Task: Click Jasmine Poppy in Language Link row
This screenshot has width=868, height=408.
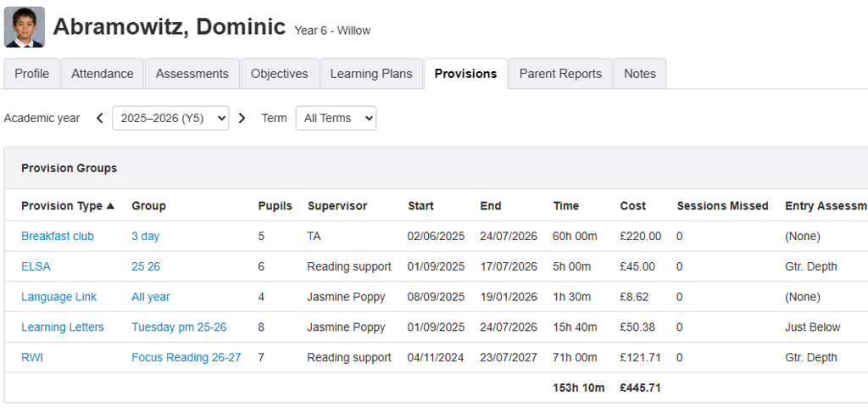Action: point(346,297)
